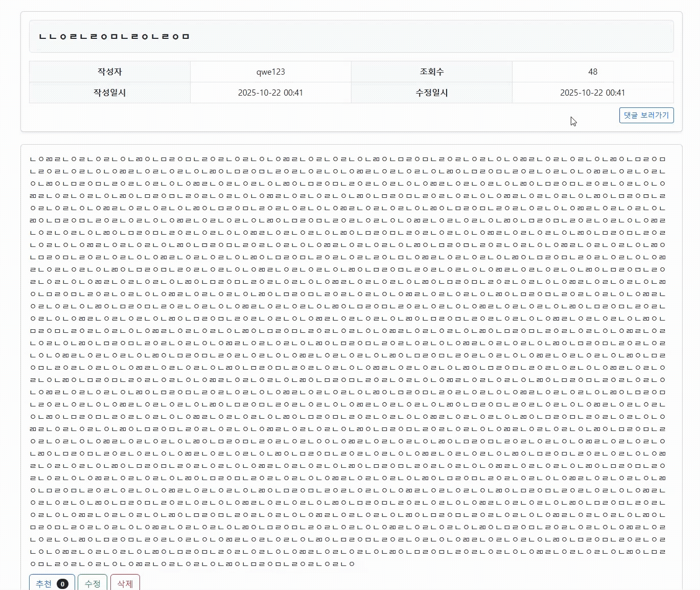The image size is (700, 590).
Task: Click the 작성일시 header cell
Action: (110, 93)
